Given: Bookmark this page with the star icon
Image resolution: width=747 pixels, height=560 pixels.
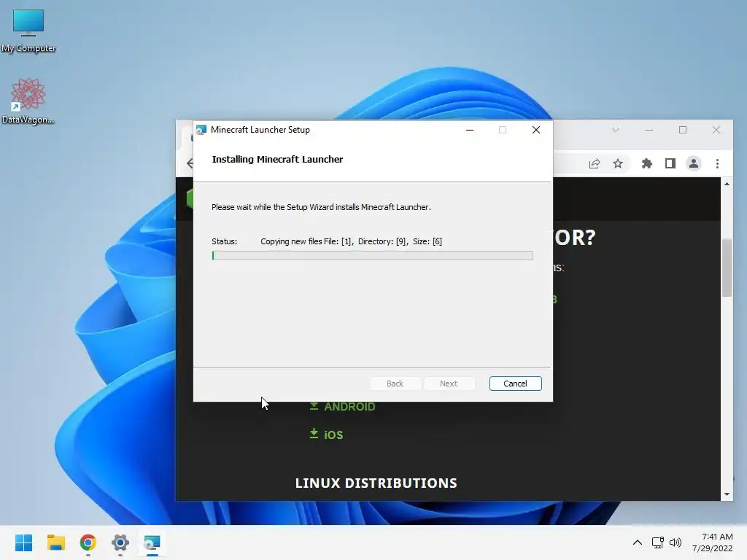Looking at the screenshot, I should (618, 164).
